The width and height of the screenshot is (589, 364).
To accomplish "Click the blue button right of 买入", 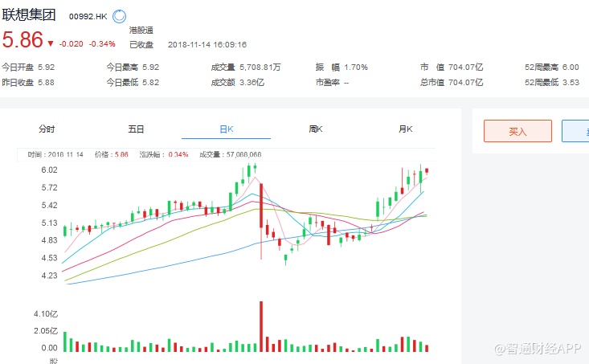I will pos(575,131).
